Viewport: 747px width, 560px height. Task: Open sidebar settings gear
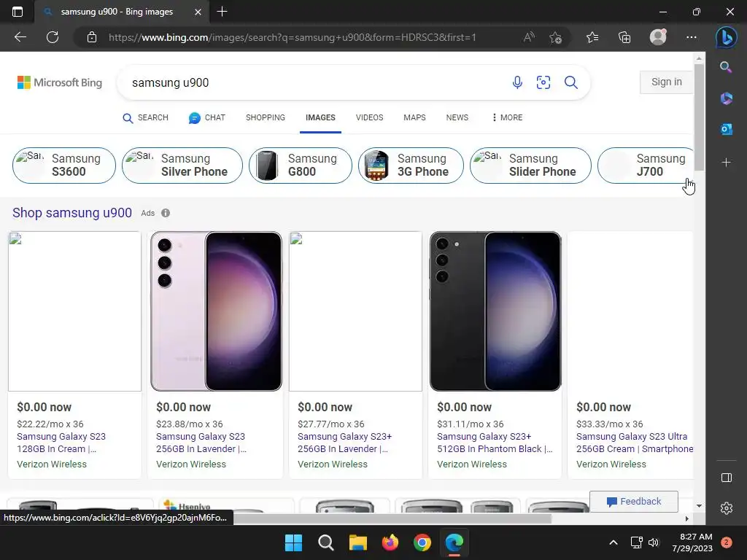pos(726,508)
